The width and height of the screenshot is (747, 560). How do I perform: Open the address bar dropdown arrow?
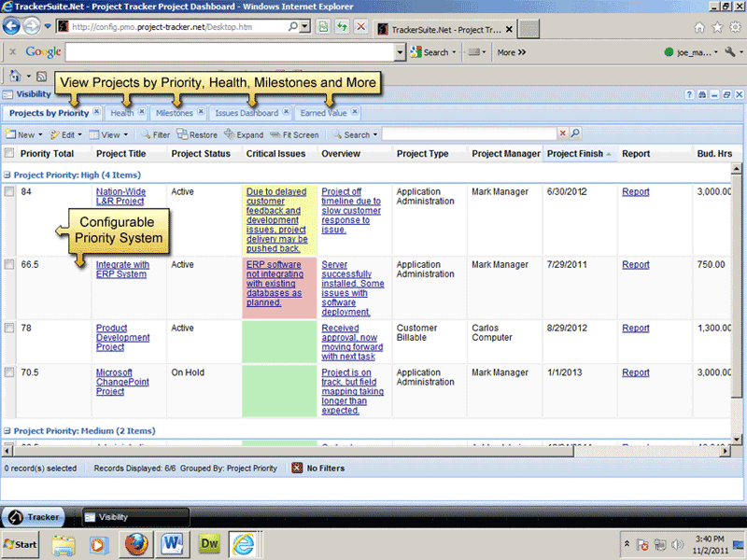click(305, 27)
